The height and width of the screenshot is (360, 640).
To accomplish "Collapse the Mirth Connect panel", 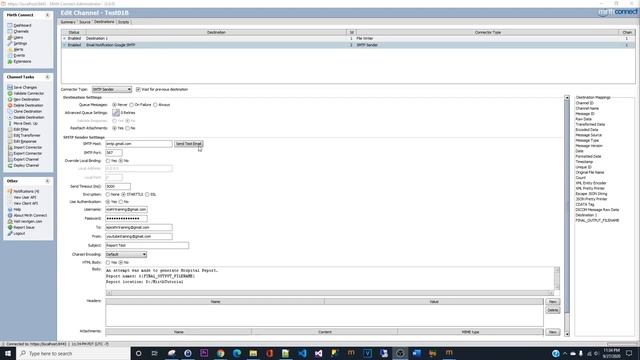I will coord(47,15).
